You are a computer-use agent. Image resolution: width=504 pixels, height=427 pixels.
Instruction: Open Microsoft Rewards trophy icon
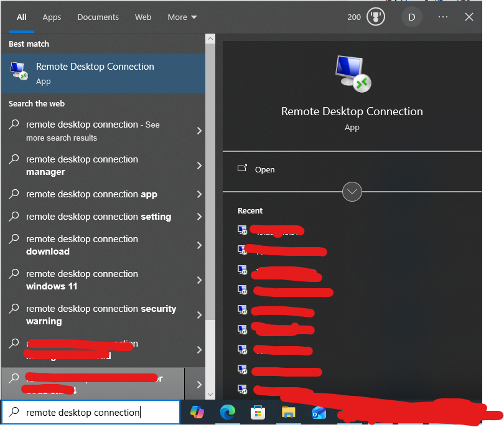click(375, 17)
